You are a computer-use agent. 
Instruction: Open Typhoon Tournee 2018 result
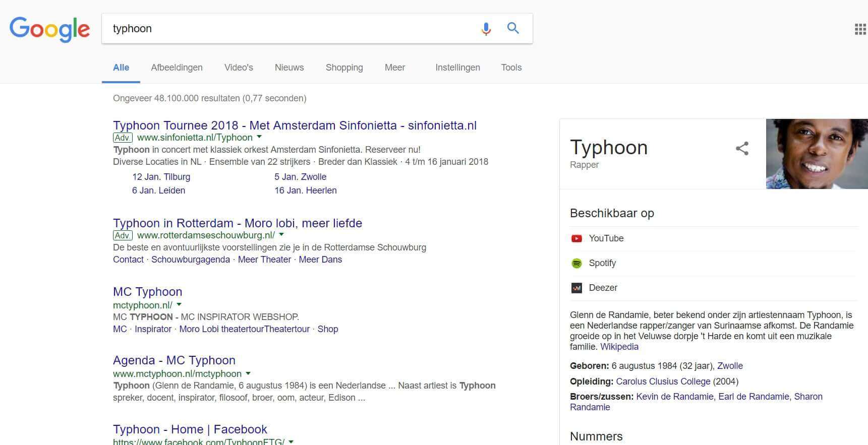pos(295,125)
